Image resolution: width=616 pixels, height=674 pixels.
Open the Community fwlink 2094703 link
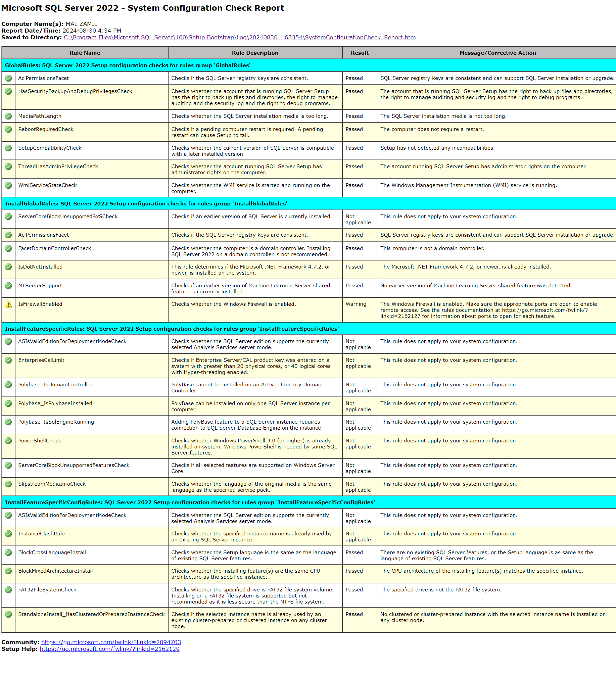tap(111, 642)
